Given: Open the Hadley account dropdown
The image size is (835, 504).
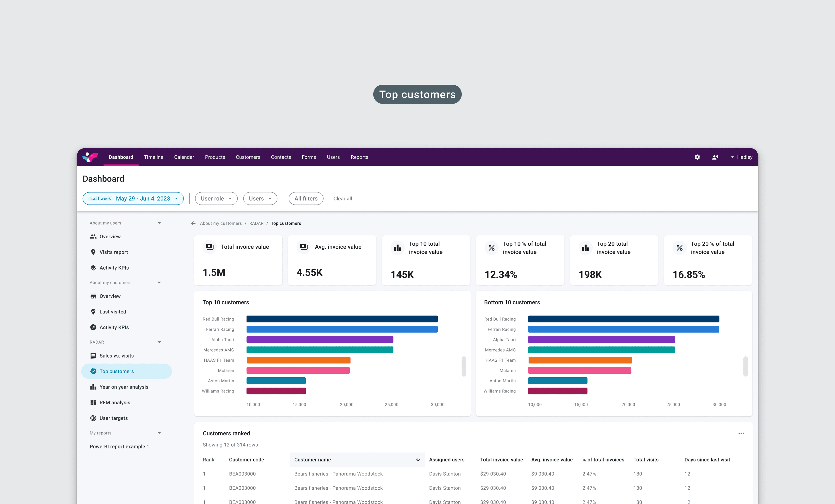Looking at the screenshot, I should click(x=741, y=157).
